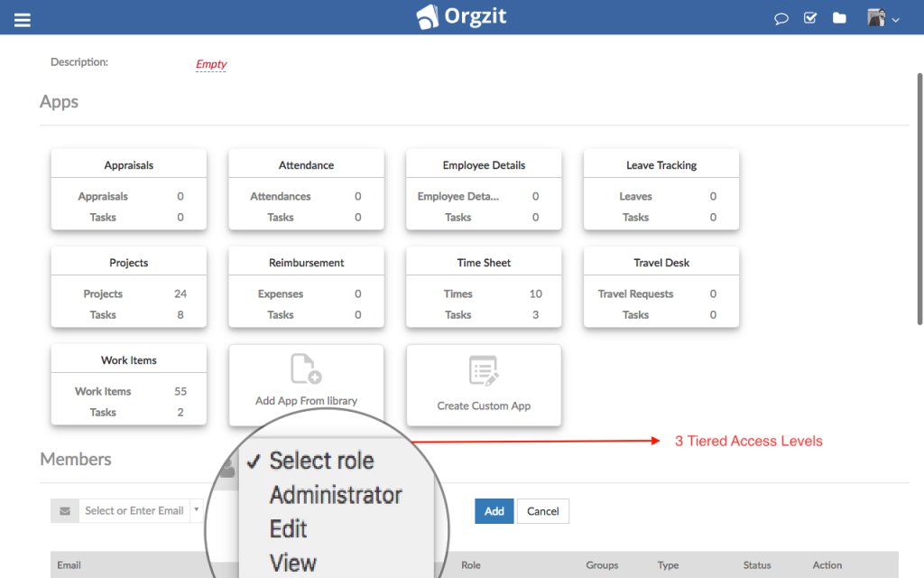Viewport: 924px width, 578px height.
Task: Click Cancel to dismiss member form
Action: (x=542, y=510)
